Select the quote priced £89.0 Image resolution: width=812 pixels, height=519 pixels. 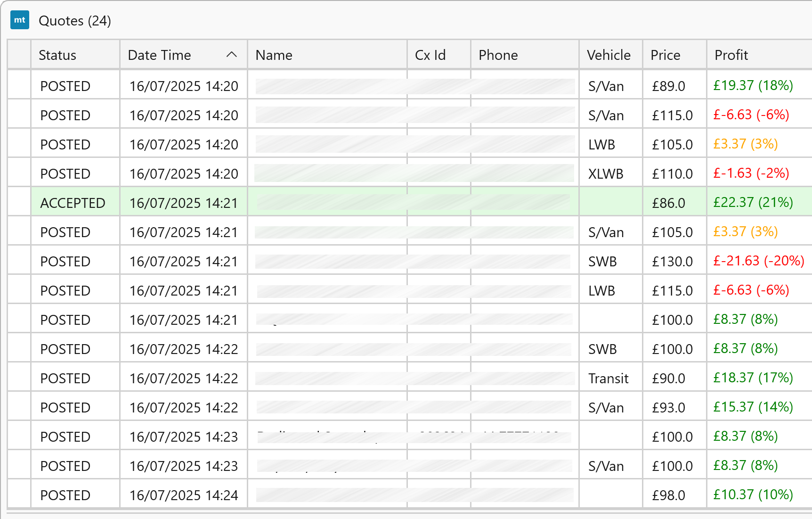(x=668, y=86)
